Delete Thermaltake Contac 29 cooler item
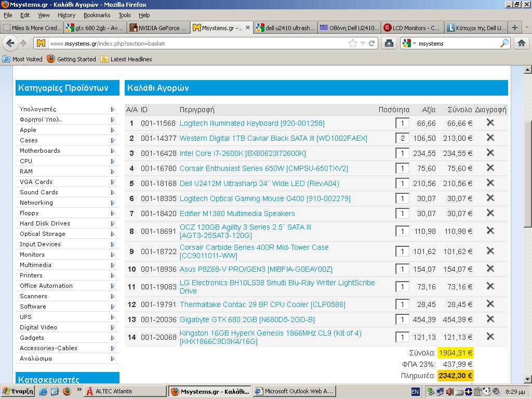The height and width of the screenshot is (399, 532). click(x=490, y=303)
